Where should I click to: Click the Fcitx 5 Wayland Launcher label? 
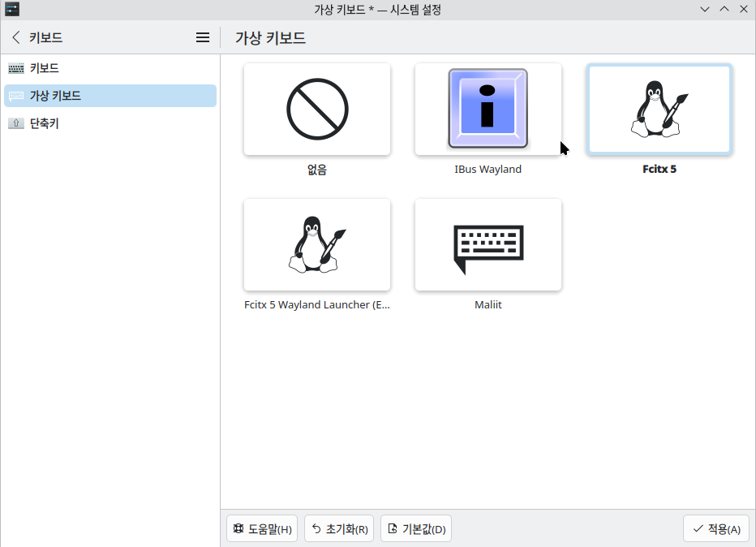click(317, 305)
